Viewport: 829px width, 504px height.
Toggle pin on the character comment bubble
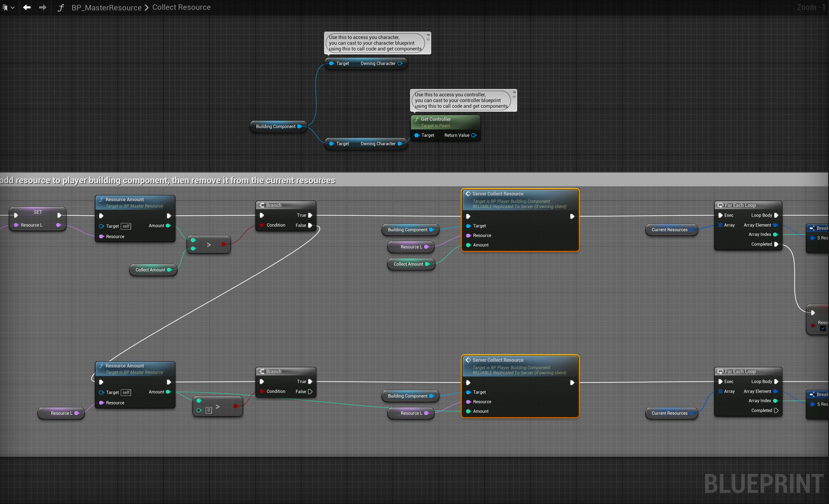point(428,35)
